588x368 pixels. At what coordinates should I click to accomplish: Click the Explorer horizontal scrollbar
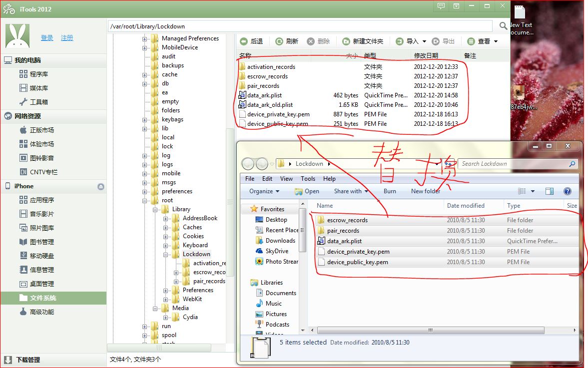[x=431, y=330]
